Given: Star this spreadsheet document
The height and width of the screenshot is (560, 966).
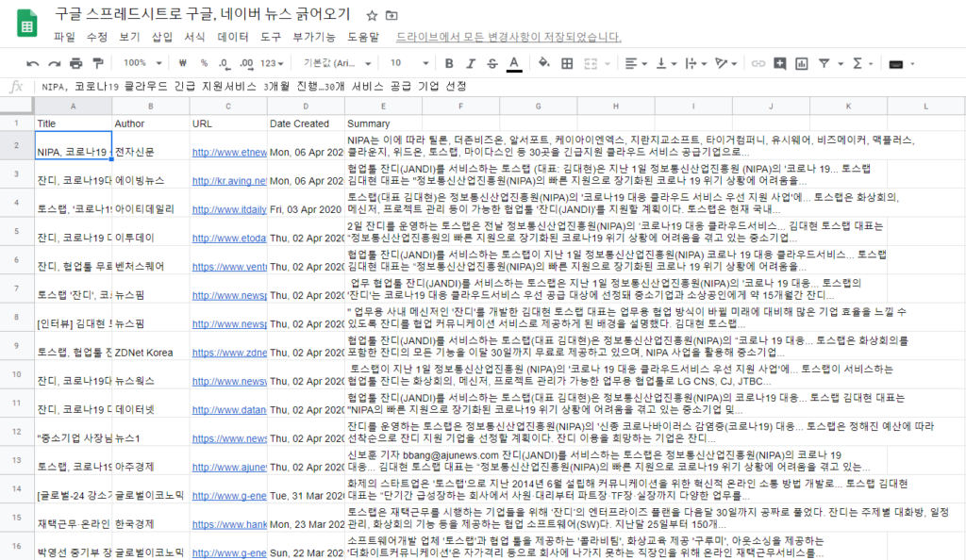Looking at the screenshot, I should (x=372, y=15).
